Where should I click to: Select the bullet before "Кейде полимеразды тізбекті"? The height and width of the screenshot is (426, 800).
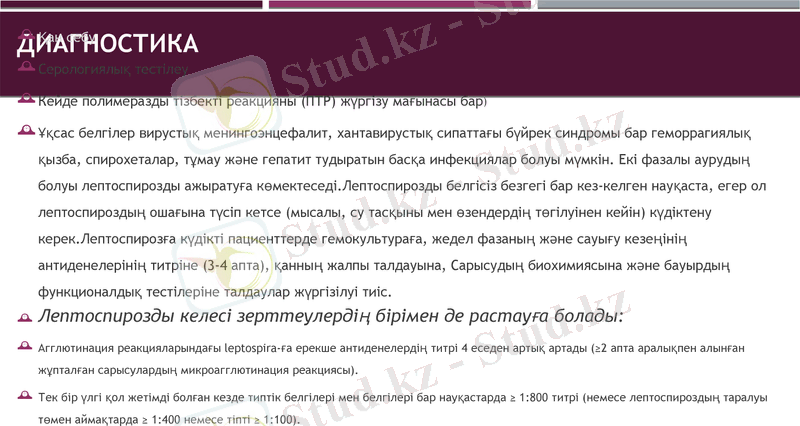click(25, 100)
